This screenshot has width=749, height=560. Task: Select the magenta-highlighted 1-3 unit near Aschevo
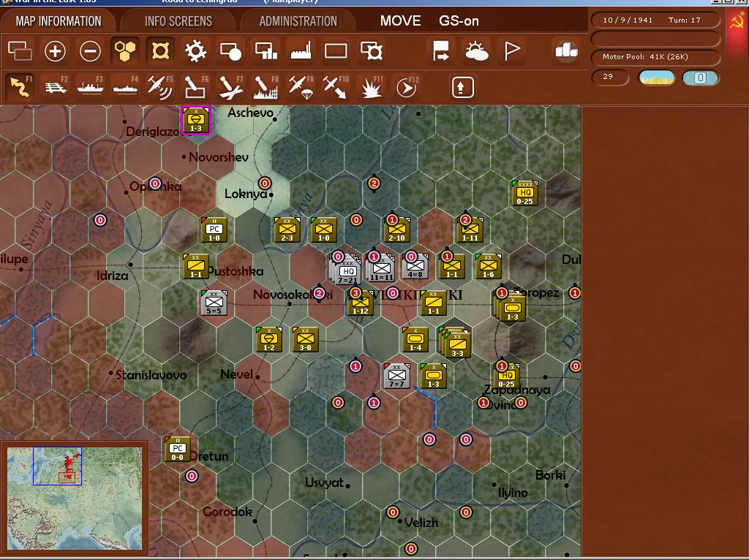coord(196,121)
